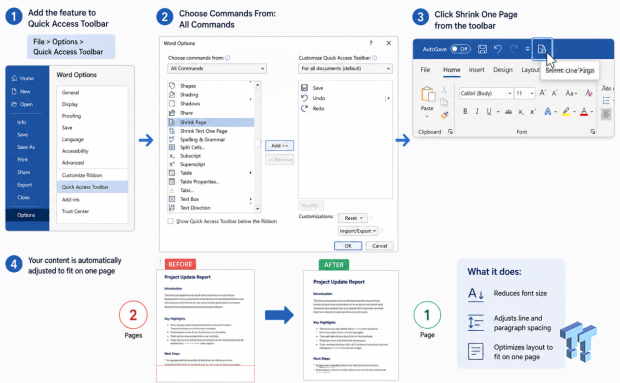Open the All Commands dropdown

217,68
